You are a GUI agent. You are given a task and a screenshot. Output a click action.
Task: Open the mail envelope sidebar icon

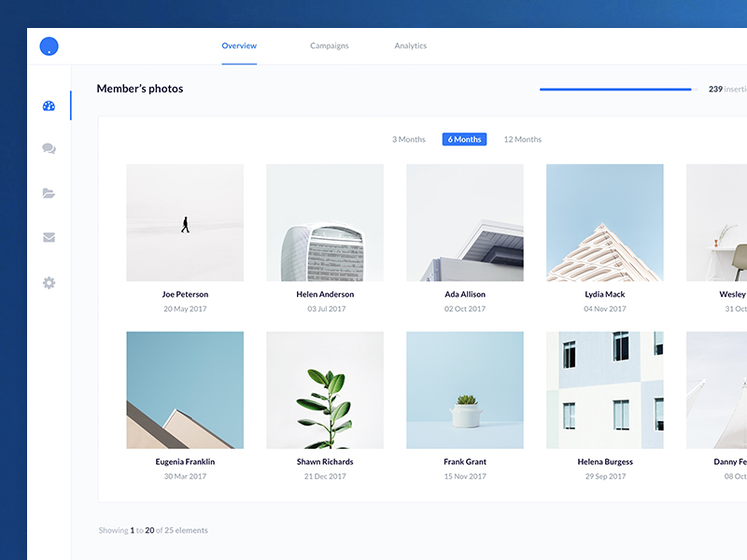[49, 237]
